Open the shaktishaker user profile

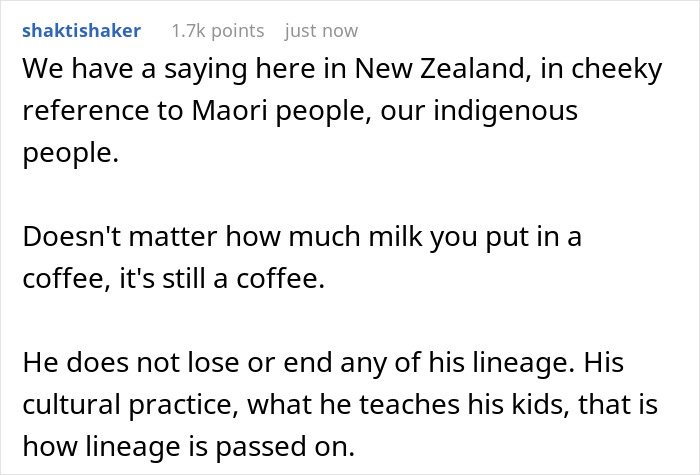coord(81,31)
